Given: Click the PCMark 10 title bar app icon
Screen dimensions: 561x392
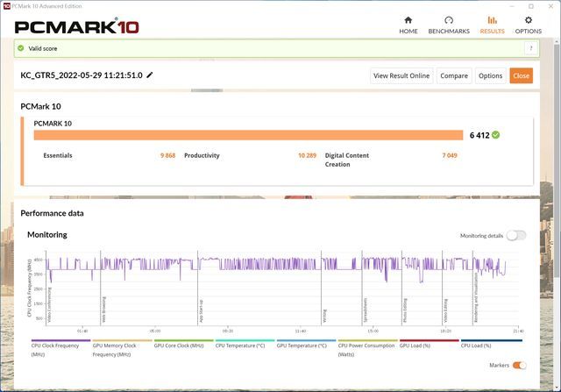Looking at the screenshot, I should [x=6, y=6].
